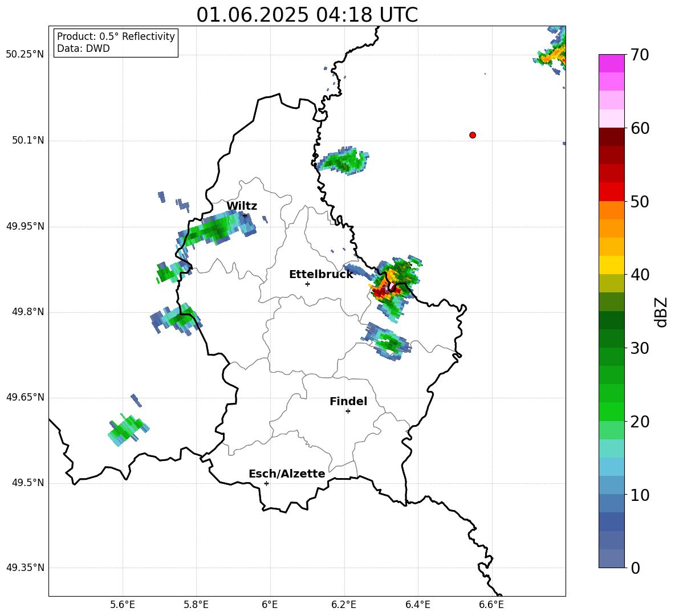The image size is (675, 616).
Task: Click the 6°E longitude label
Action: coord(270,605)
